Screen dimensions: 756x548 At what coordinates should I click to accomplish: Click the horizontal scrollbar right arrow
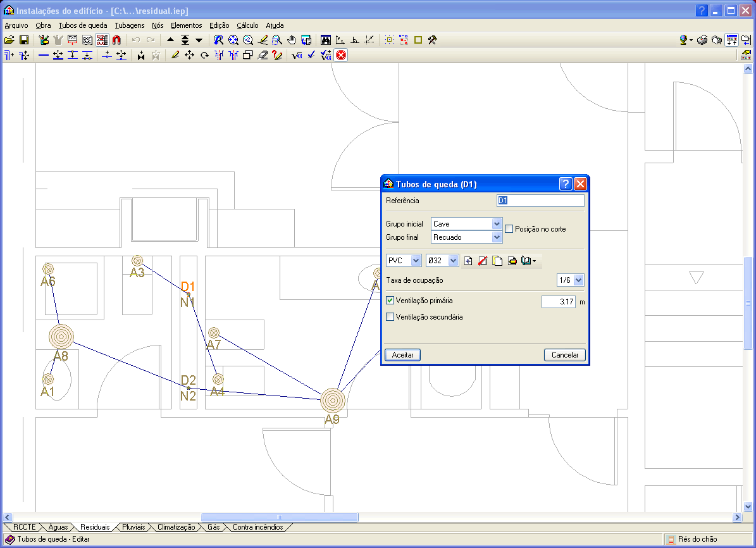click(x=737, y=518)
